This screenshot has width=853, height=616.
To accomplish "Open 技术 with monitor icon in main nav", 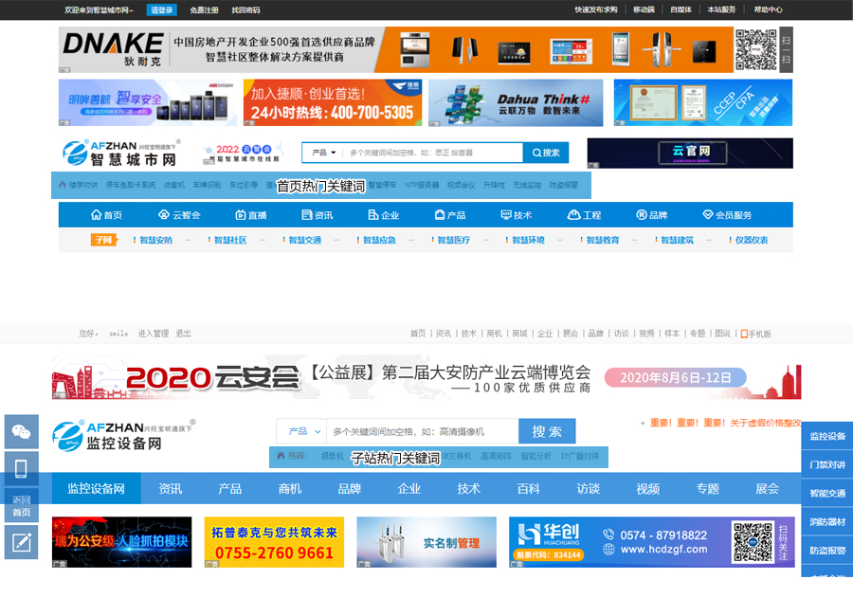I will pos(517,215).
